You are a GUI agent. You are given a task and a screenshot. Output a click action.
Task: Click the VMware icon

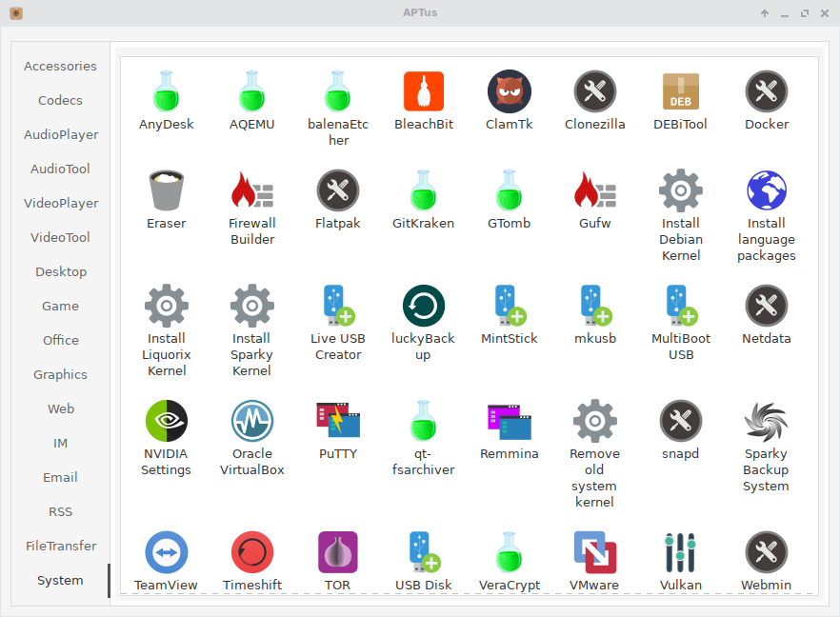595,552
